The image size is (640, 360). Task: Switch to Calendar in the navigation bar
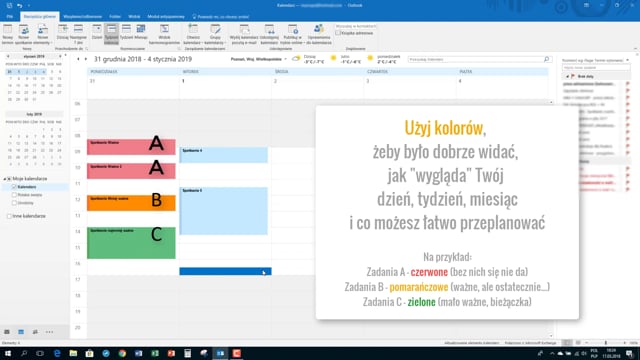point(21,332)
